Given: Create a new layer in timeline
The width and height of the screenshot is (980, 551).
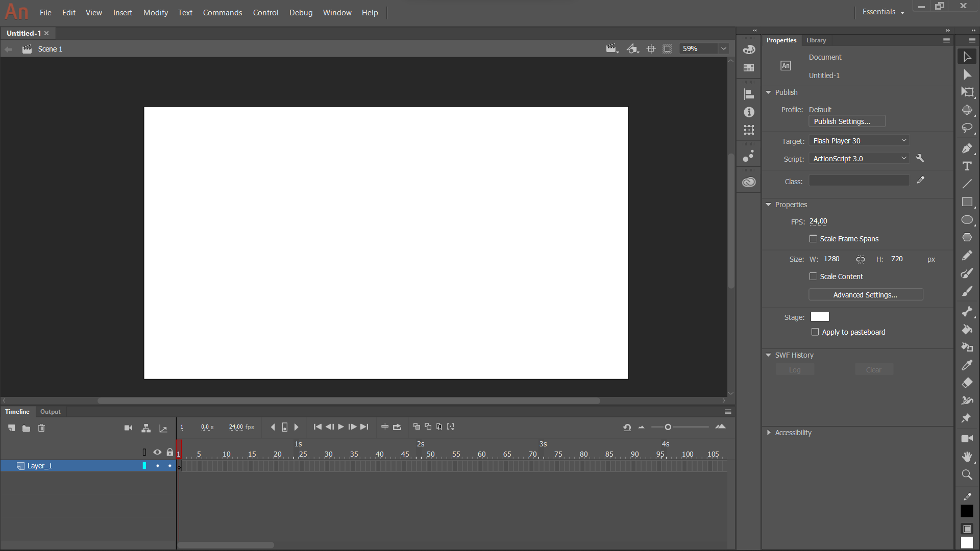Looking at the screenshot, I should 11,428.
